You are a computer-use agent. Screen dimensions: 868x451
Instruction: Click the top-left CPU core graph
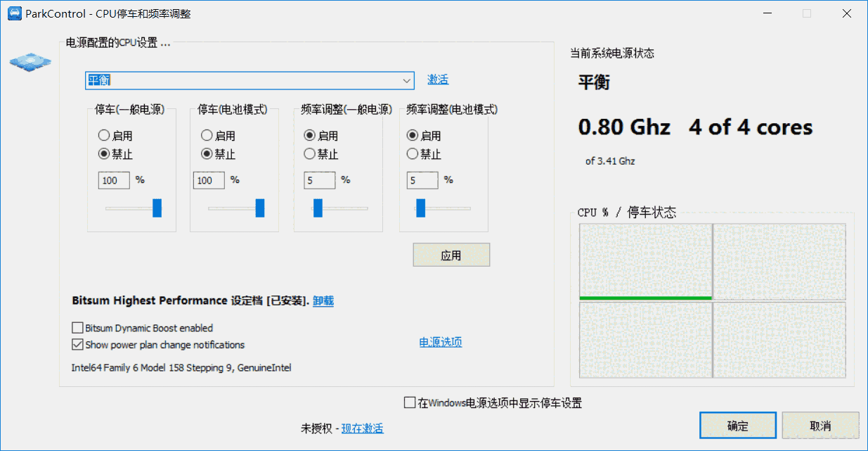[645, 262]
